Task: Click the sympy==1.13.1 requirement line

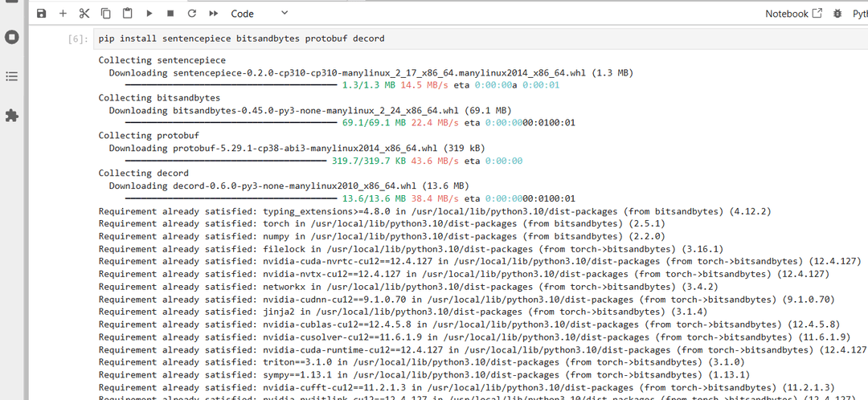Action: 424,374
